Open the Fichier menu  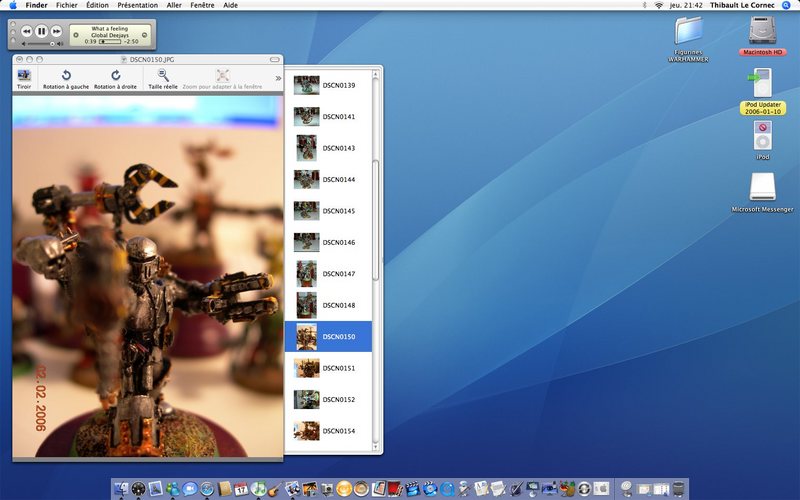coord(67,5)
